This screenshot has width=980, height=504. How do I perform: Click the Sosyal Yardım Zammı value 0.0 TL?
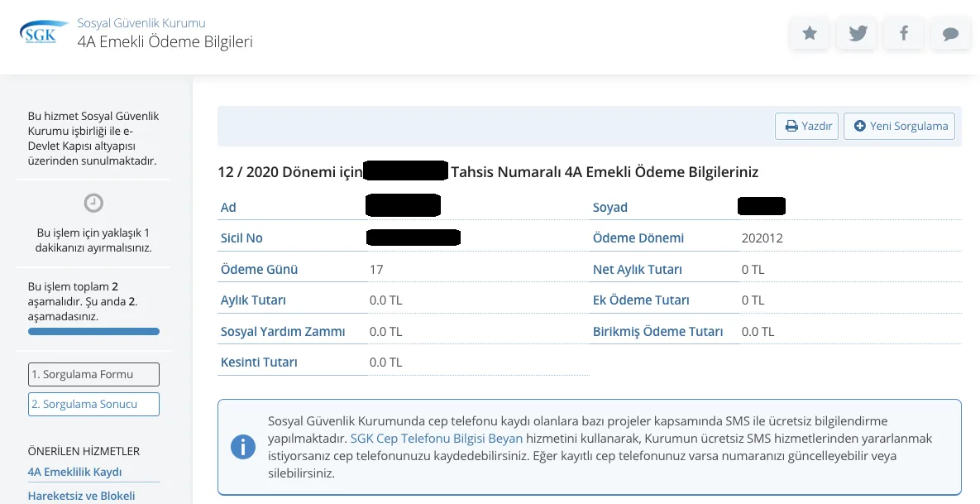(x=385, y=331)
